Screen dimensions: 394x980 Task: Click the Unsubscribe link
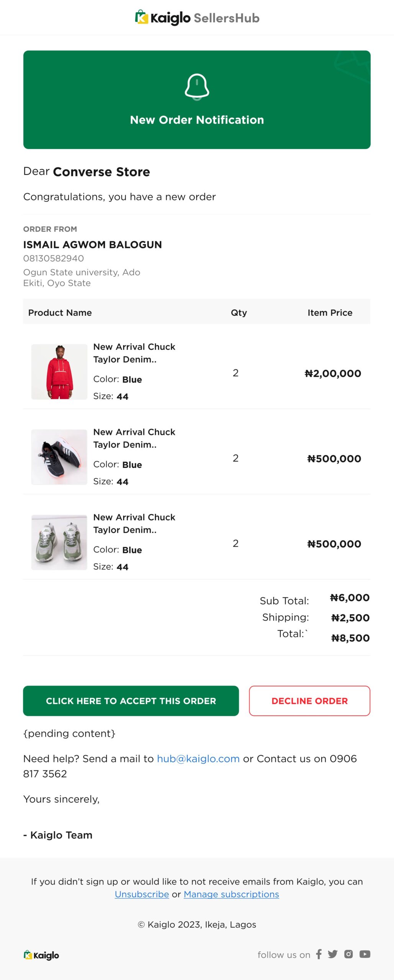[142, 894]
